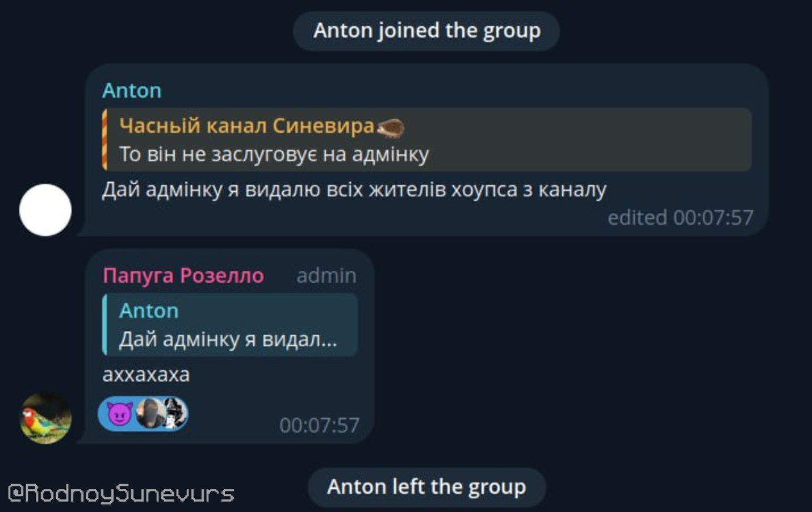
Task: Open quoted reply from Часный канал Синевира
Action: pos(427,140)
